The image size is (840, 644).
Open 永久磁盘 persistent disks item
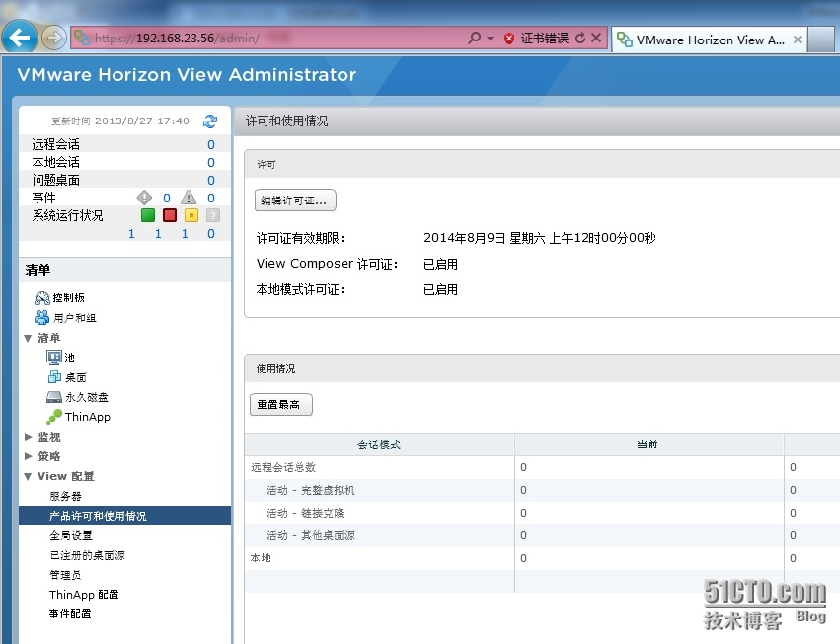86,397
